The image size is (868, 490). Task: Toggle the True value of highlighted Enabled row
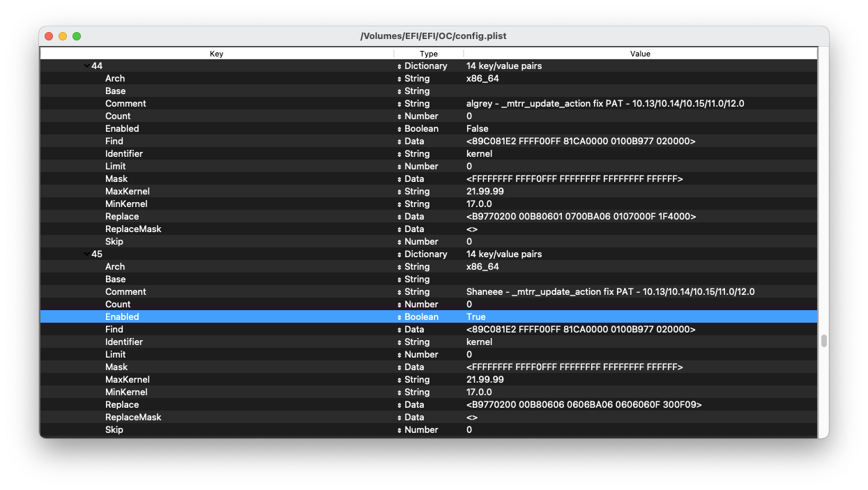tap(475, 317)
